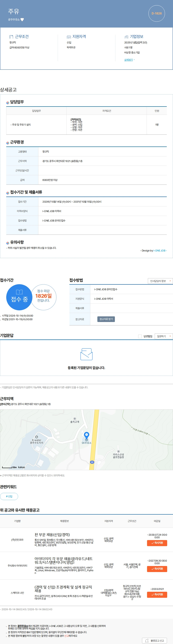Click the SK주유소 map location pin
The width and height of the screenshot is (173, 644).
86,436
